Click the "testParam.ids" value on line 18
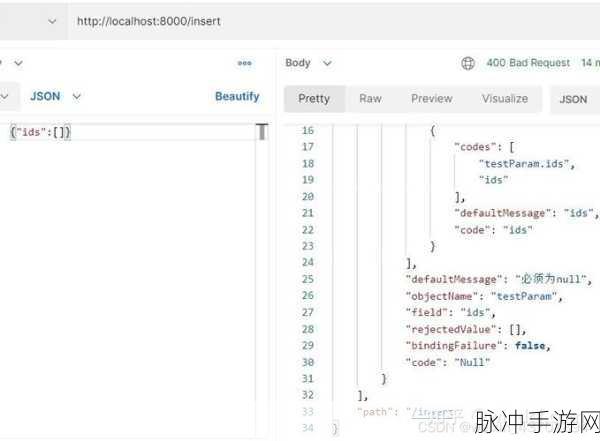This screenshot has width=600, height=441. click(x=524, y=164)
